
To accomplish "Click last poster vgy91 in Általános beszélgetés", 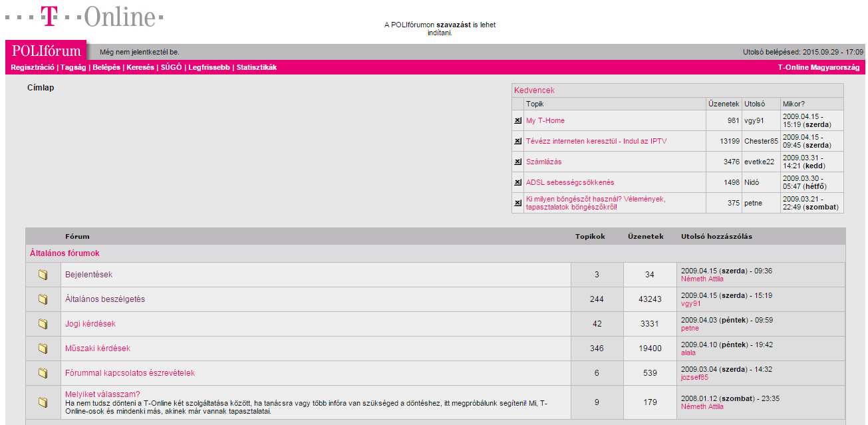I will (690, 303).
